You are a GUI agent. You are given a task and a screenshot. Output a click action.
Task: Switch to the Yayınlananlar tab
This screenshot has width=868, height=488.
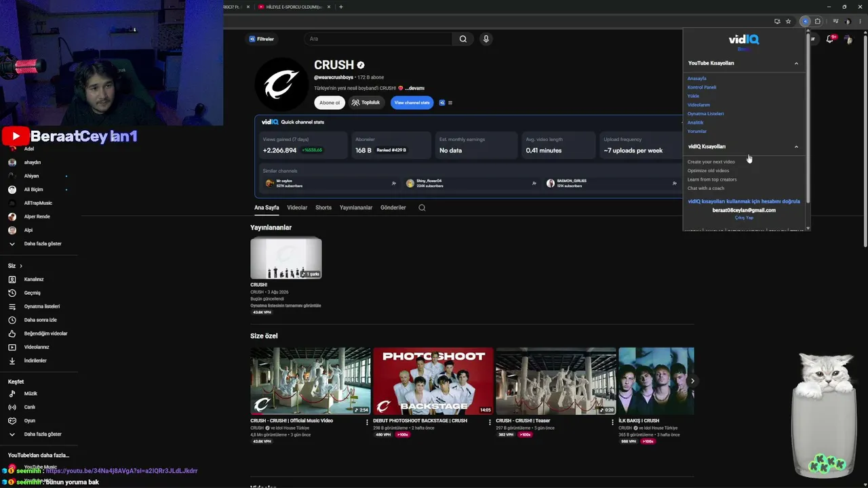click(x=356, y=207)
